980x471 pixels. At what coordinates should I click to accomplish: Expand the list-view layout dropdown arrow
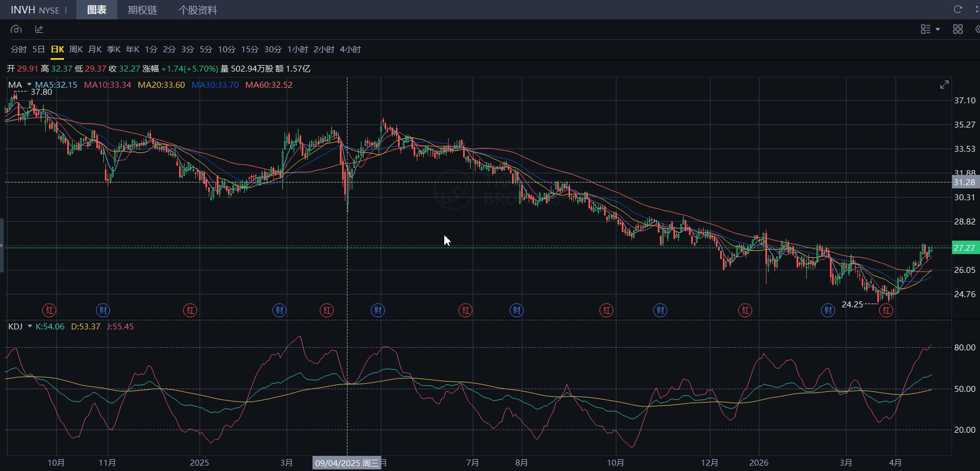click(938, 29)
